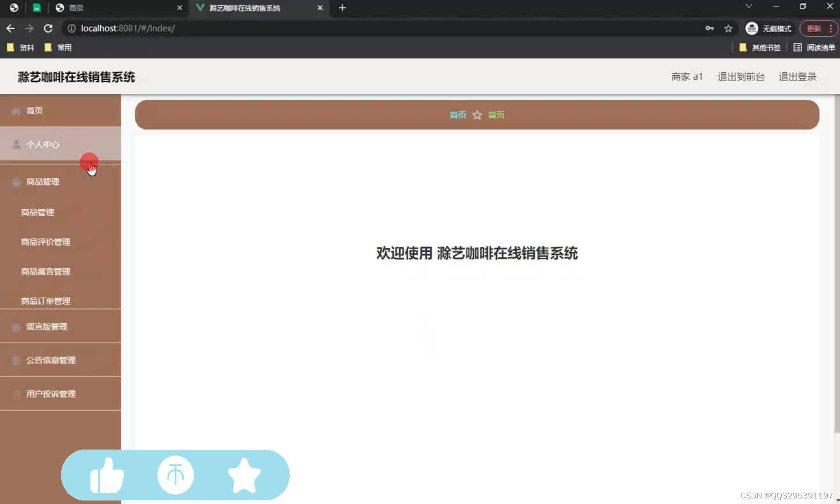Click the thumbs-up like icon
This screenshot has width=840, height=504.
click(107, 475)
